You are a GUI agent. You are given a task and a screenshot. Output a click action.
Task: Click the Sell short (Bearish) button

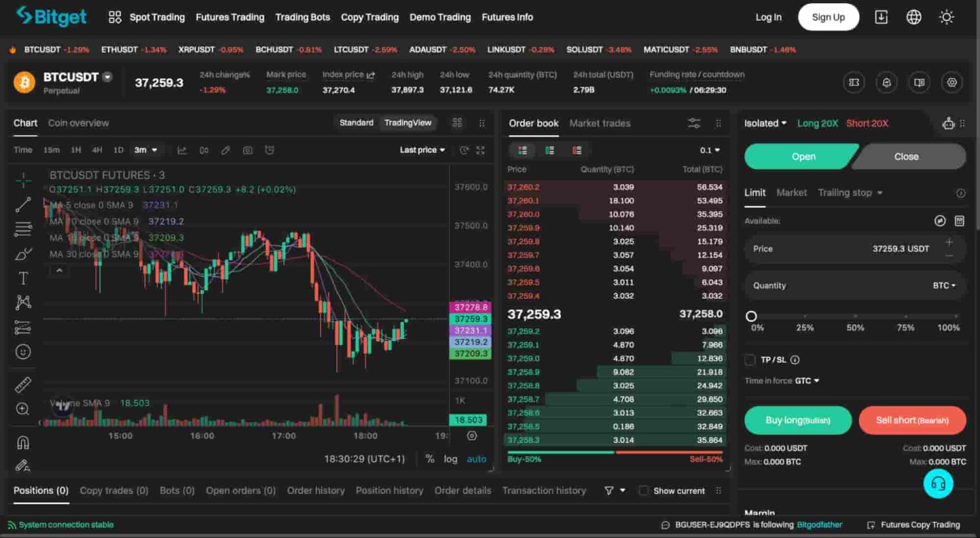coord(912,420)
